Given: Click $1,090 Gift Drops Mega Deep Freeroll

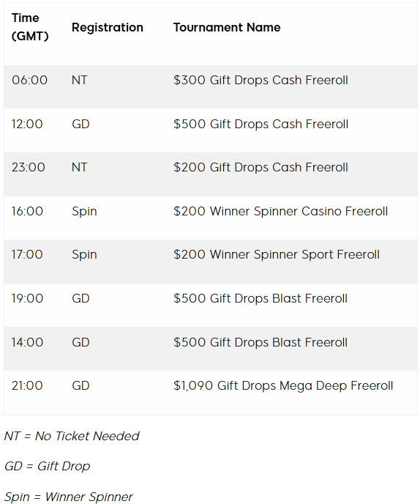Looking at the screenshot, I should [x=283, y=386].
